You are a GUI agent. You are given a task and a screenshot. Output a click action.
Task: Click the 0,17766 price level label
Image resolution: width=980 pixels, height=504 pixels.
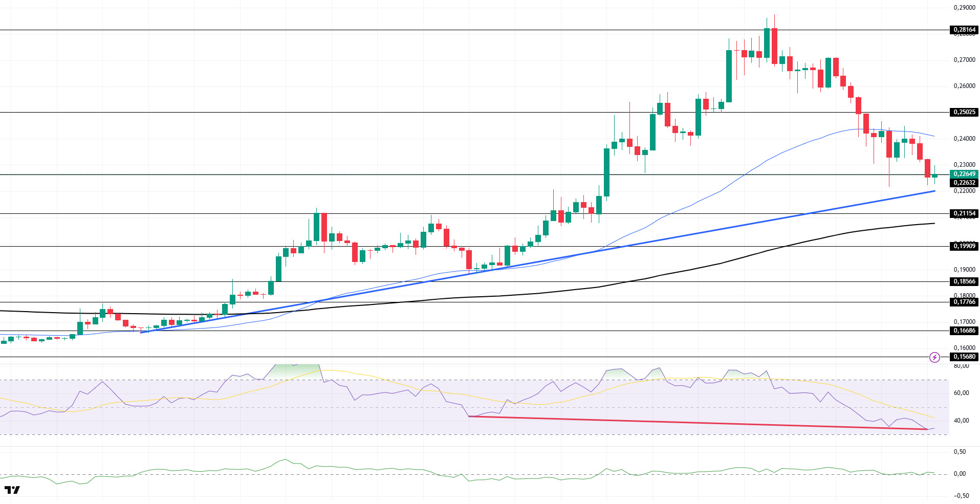(964, 302)
